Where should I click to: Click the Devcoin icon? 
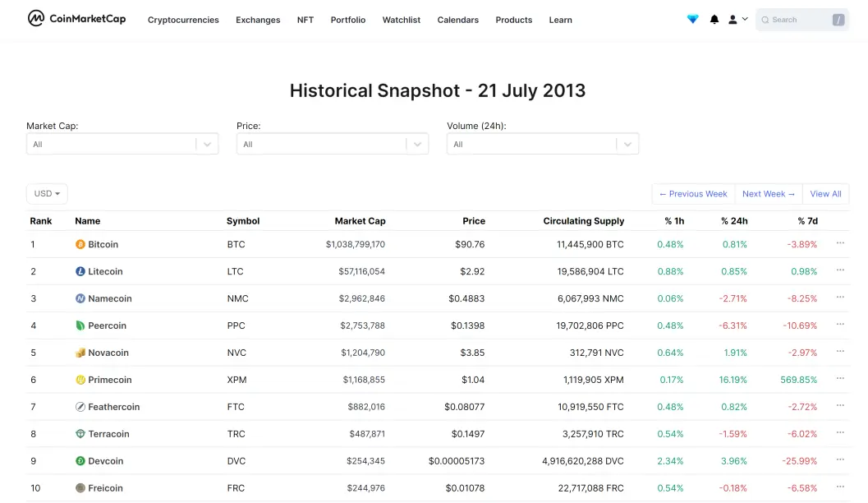coord(80,461)
